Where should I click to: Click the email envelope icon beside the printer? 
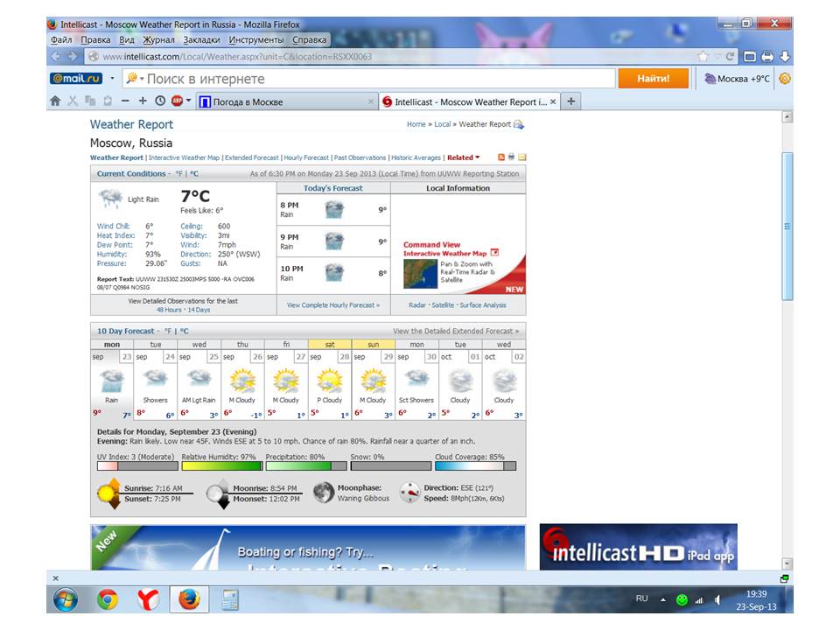coord(522,157)
